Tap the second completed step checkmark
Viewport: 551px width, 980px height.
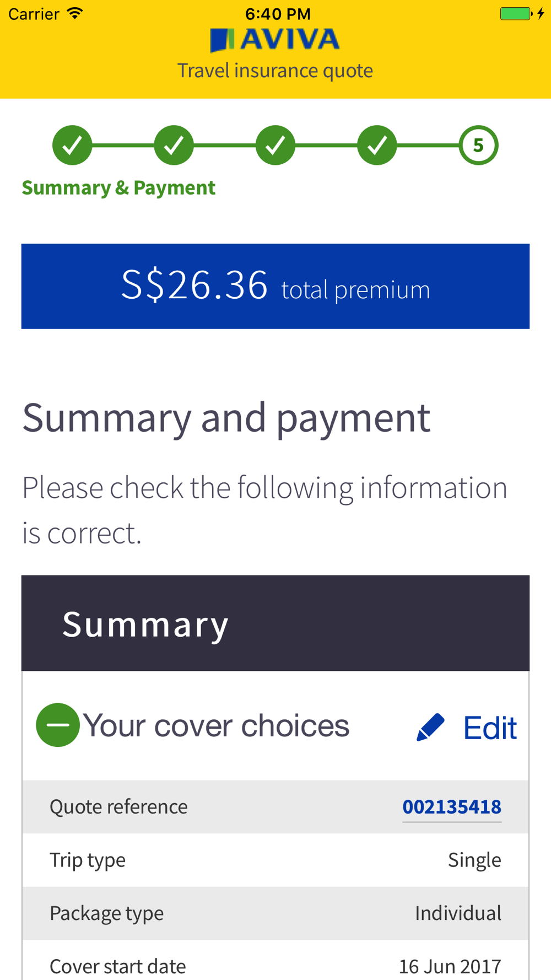[174, 146]
